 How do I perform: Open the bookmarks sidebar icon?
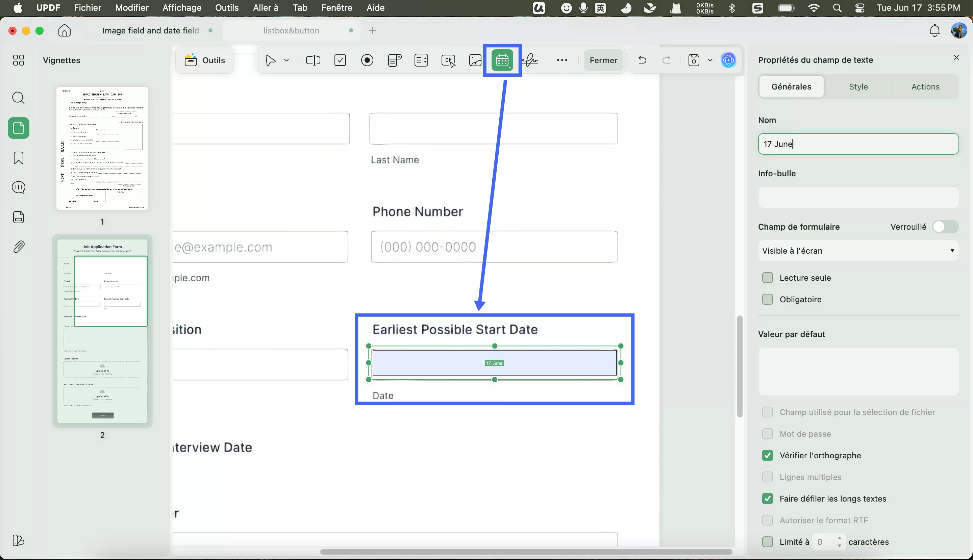[19, 158]
